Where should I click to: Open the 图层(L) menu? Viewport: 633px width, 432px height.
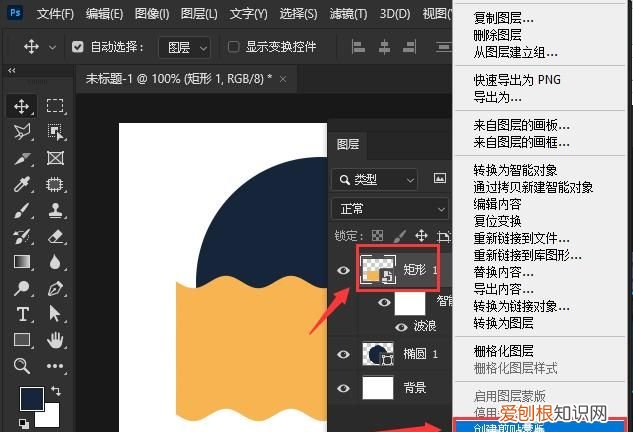(x=199, y=14)
